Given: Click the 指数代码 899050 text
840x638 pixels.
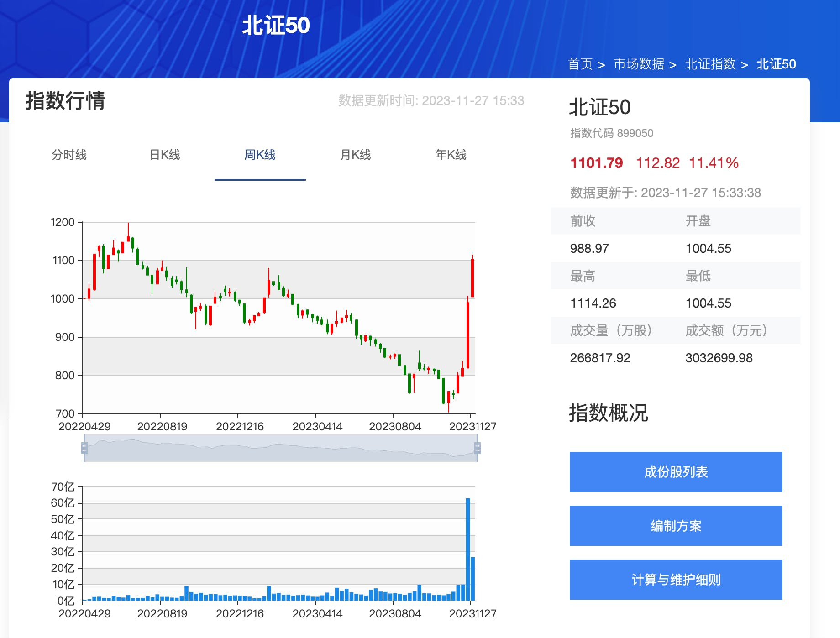Looking at the screenshot, I should point(612,133).
